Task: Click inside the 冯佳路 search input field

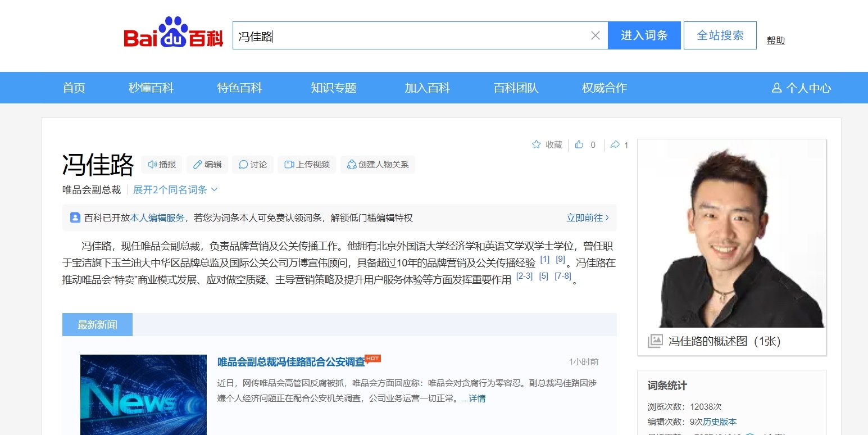Action: click(410, 36)
